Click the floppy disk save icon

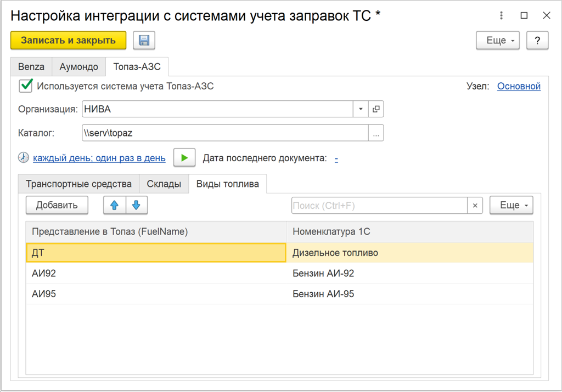(x=144, y=40)
